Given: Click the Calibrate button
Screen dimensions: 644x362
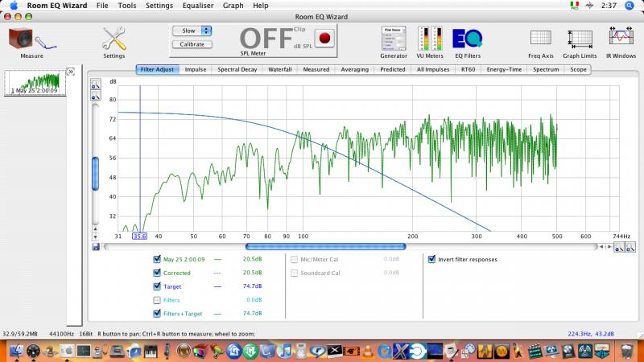Looking at the screenshot, I should coord(192,44).
